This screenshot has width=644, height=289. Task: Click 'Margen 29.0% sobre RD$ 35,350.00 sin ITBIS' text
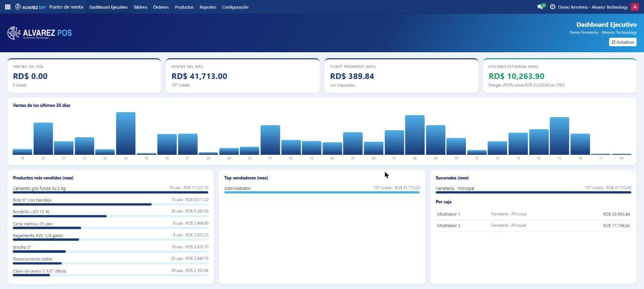527,85
